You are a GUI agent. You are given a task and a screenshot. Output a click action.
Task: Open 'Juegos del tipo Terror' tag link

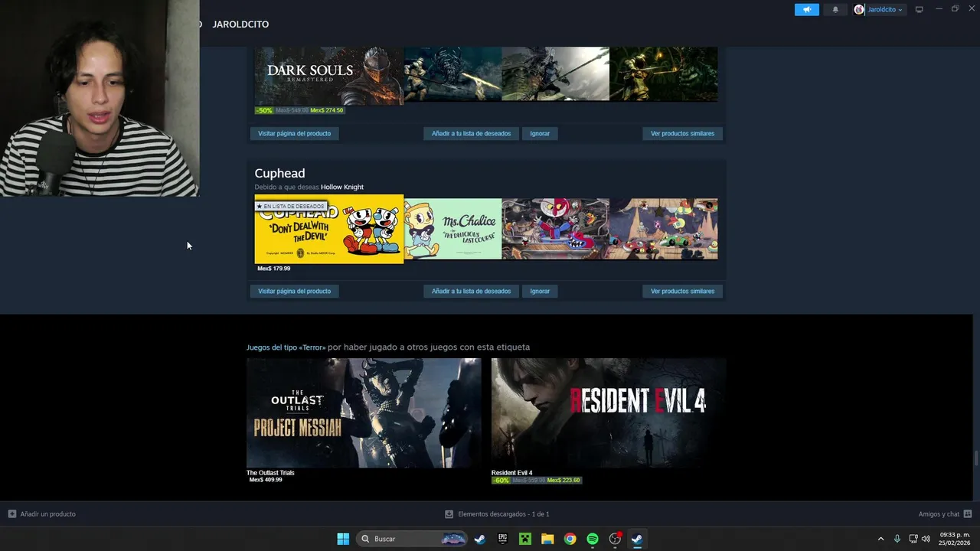point(286,347)
